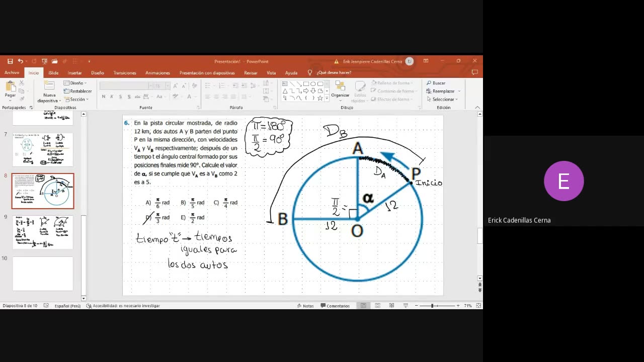Screen dimensions: 644x362
Task: Open the Ayuda tab
Action: (x=291, y=73)
